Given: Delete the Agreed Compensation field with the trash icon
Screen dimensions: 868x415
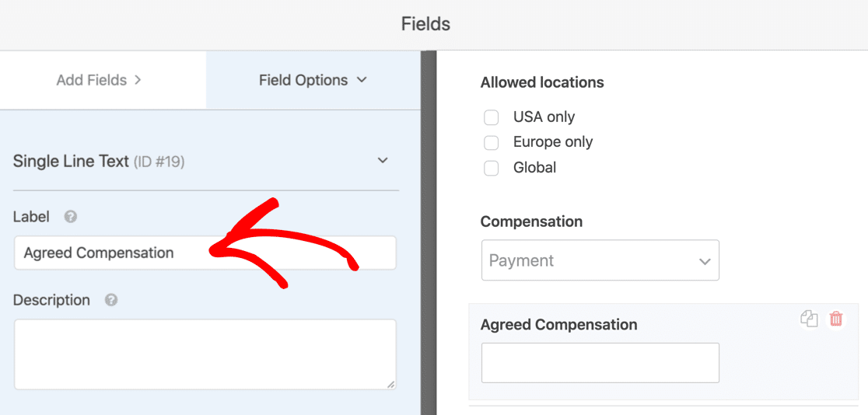Looking at the screenshot, I should tap(836, 319).
